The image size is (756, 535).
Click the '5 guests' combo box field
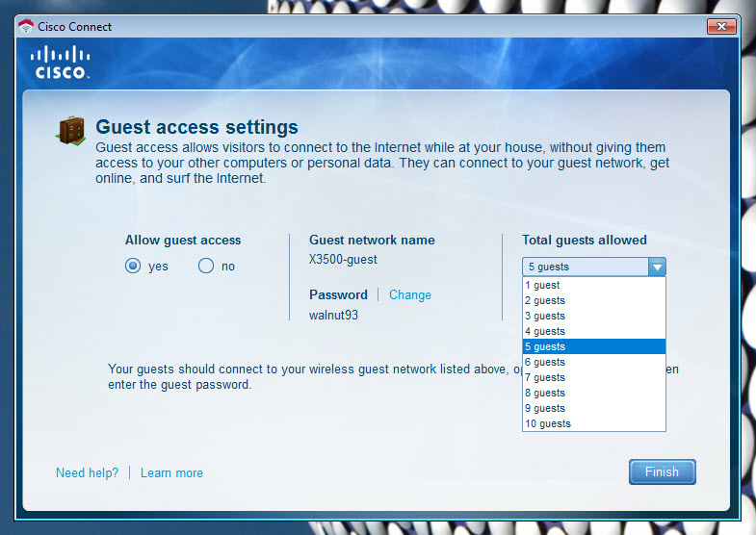pos(594,267)
